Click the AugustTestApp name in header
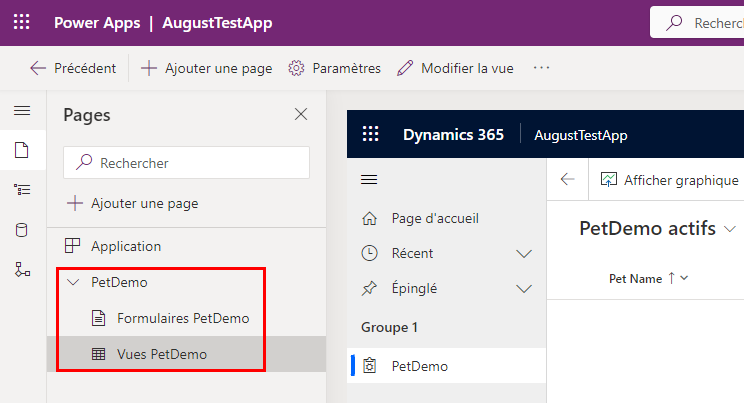 217,23
